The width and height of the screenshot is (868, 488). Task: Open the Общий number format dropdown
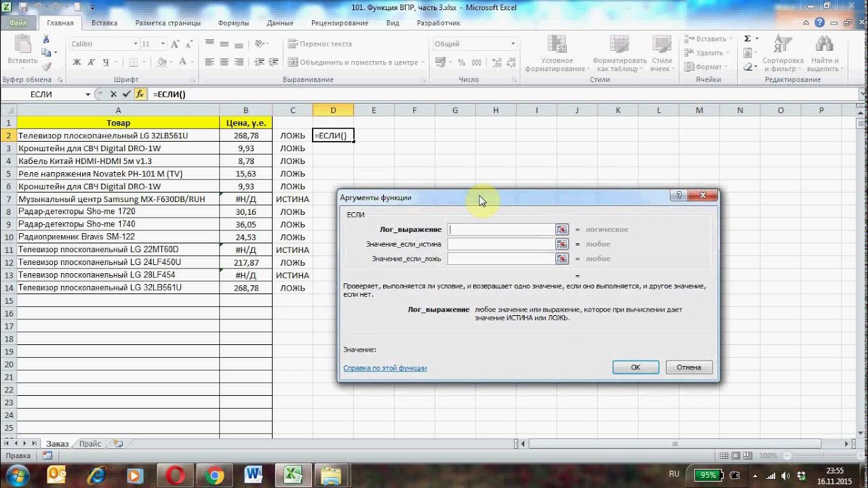point(513,44)
